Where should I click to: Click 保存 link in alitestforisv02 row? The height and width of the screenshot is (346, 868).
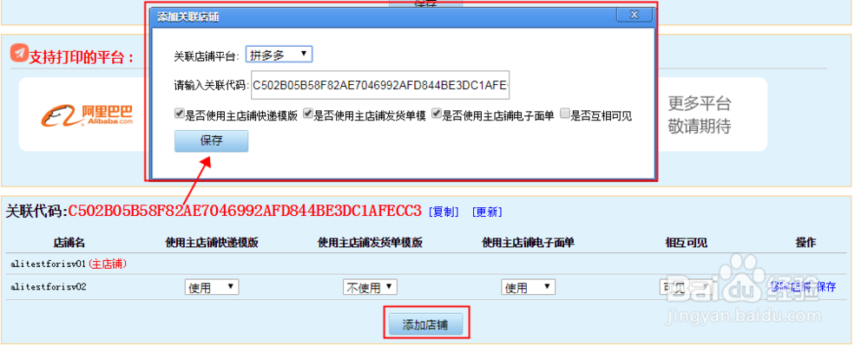pos(826,287)
